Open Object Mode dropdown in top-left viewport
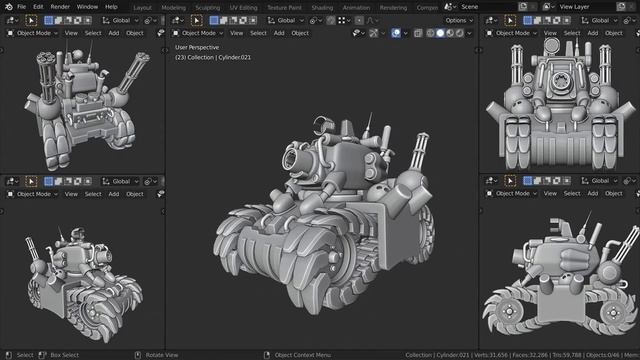 (x=33, y=33)
